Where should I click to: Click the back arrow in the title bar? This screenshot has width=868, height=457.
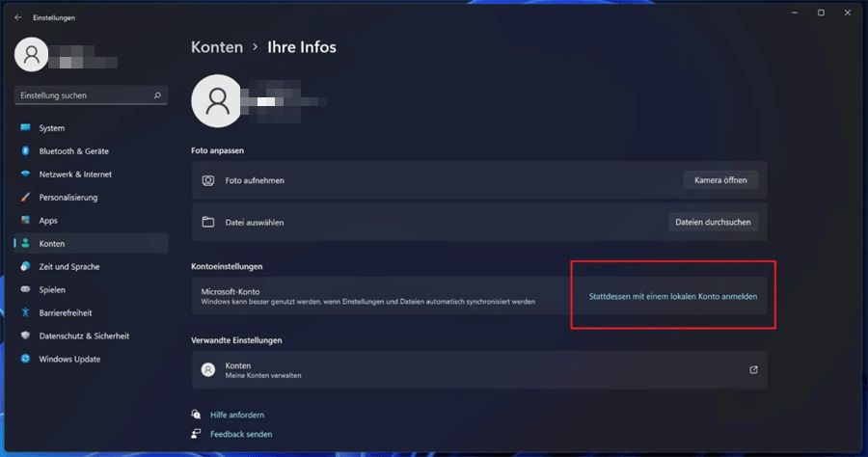(17, 17)
